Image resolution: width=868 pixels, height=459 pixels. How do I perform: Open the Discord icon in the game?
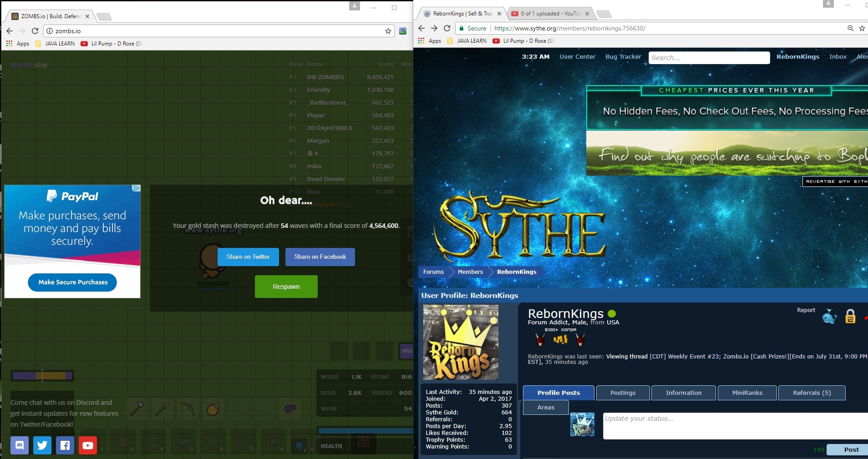pyautogui.click(x=20, y=445)
